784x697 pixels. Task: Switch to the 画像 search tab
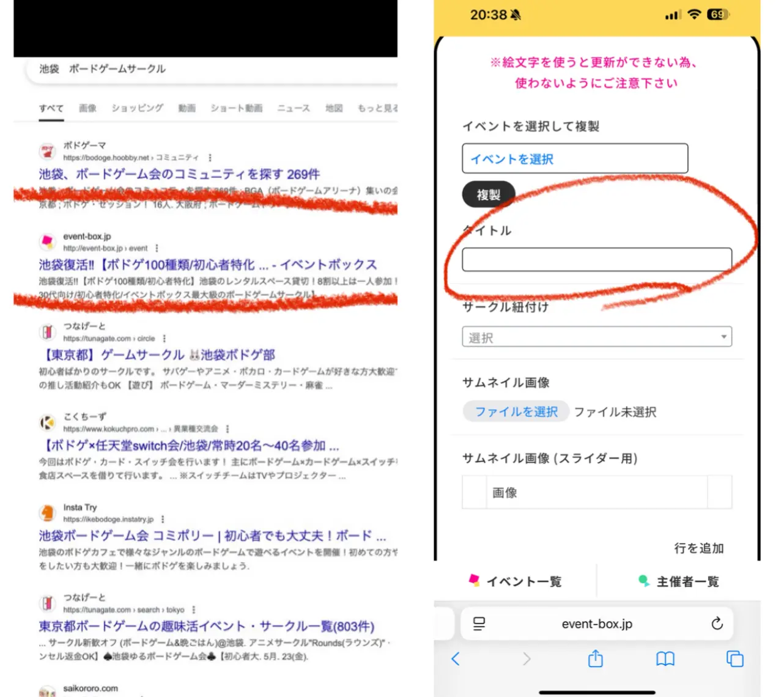click(88, 108)
